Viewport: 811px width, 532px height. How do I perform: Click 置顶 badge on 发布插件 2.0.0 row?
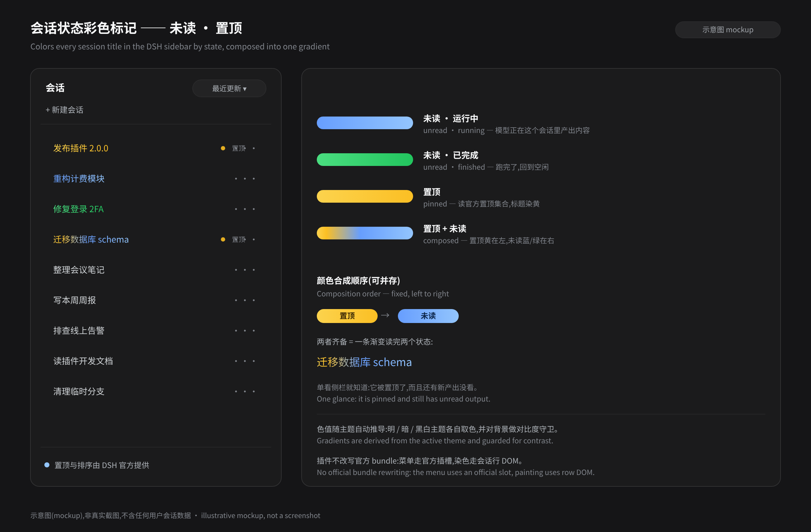click(239, 148)
